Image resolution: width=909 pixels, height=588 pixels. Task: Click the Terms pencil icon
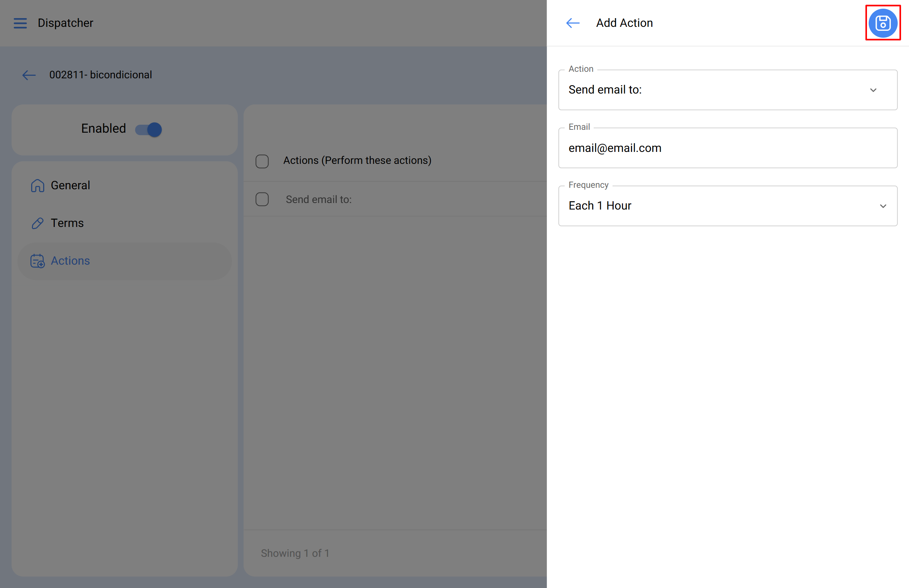pyautogui.click(x=37, y=223)
